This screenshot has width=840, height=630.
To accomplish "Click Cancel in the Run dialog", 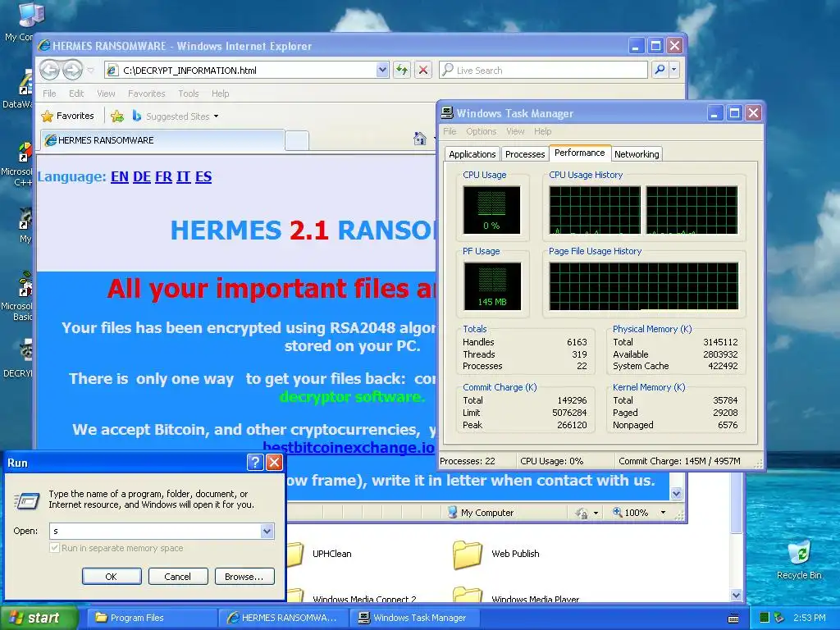I will (x=178, y=577).
